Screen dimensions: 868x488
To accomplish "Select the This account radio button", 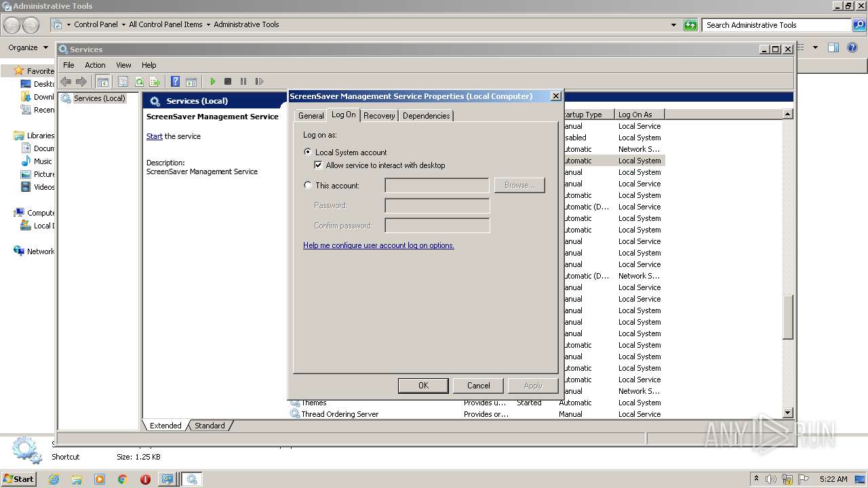I will click(308, 185).
